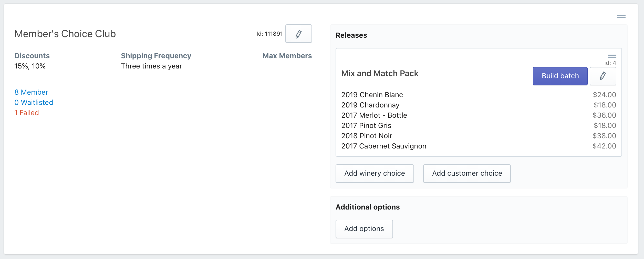Grab the drag handle at the club card's top-right

pyautogui.click(x=621, y=17)
